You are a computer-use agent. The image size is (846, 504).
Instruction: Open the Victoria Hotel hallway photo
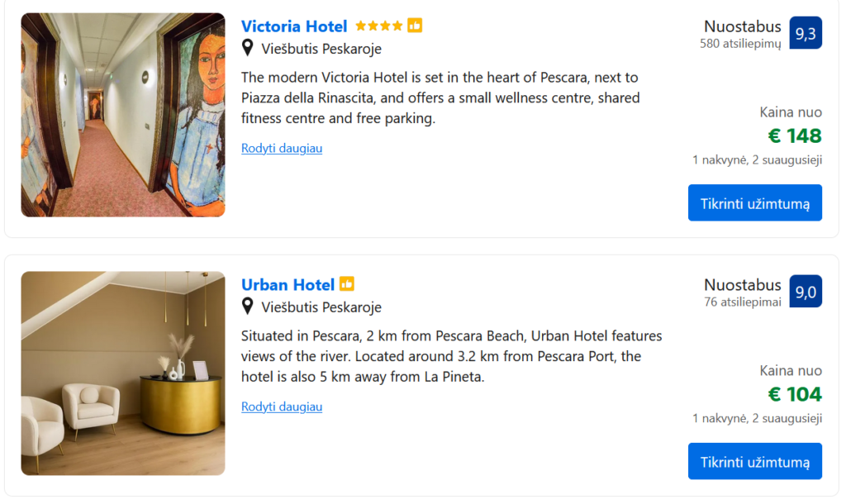pyautogui.click(x=123, y=115)
